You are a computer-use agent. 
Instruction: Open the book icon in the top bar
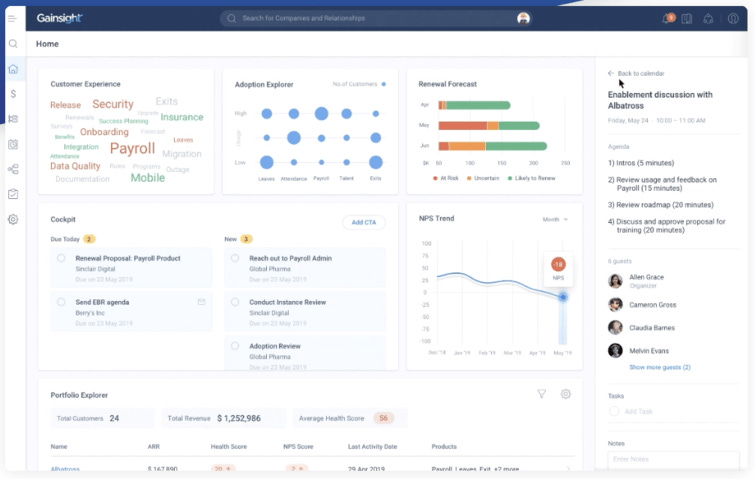click(687, 19)
